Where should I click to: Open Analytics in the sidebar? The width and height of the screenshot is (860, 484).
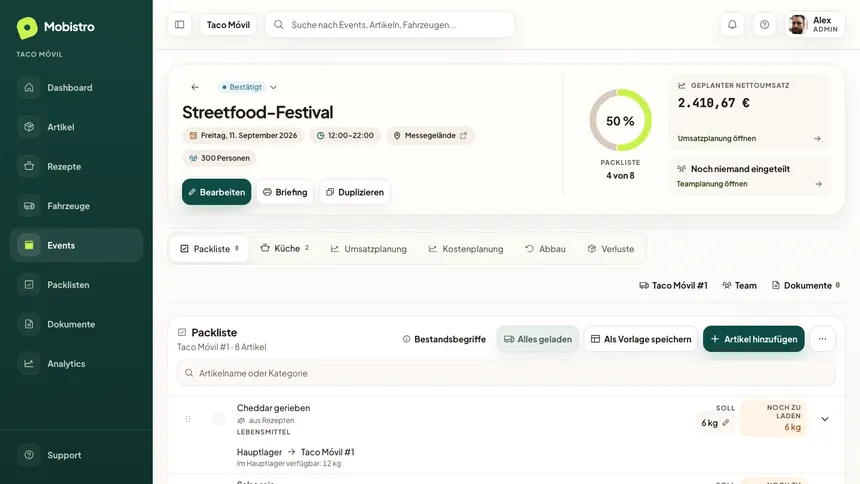[x=76, y=364]
